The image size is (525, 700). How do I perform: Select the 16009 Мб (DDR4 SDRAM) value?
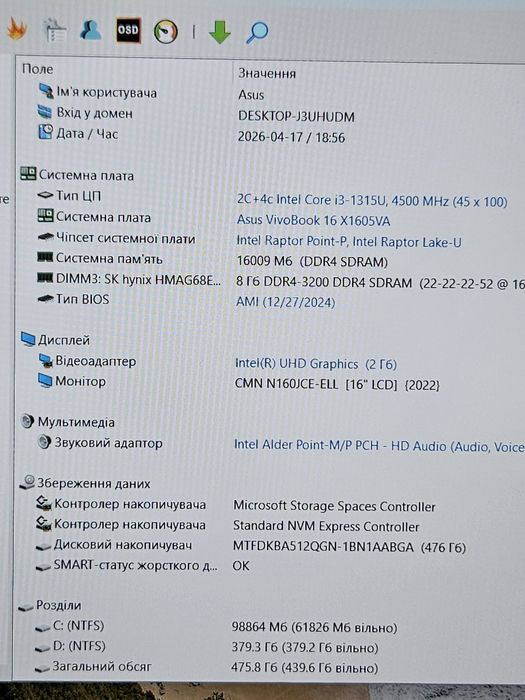(x=312, y=261)
